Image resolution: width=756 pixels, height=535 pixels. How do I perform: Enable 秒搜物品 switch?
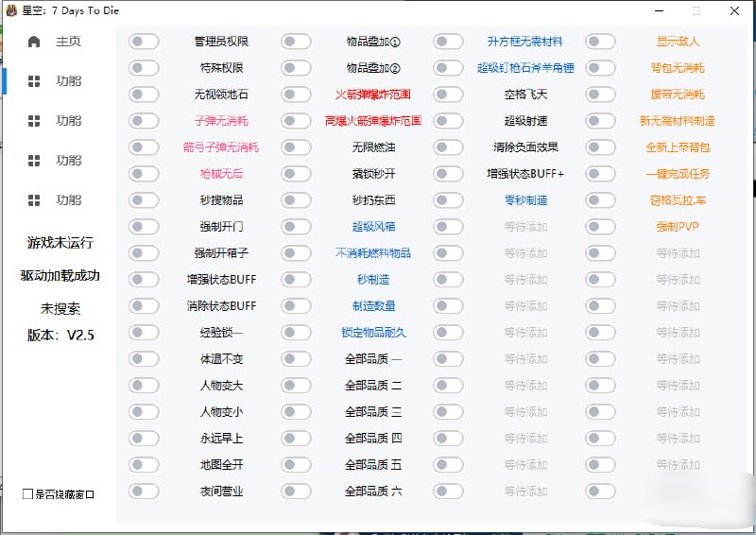tap(144, 200)
